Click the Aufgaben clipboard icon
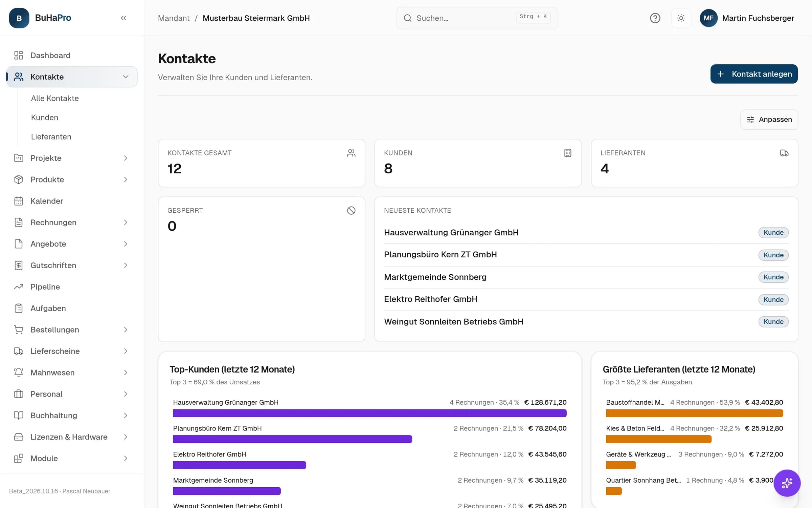812x508 pixels. 19,308
